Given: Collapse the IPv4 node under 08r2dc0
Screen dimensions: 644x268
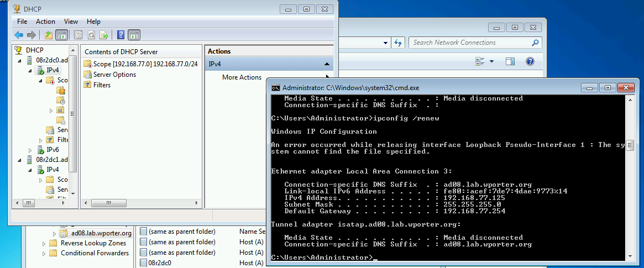Looking at the screenshot, I should 30,71.
